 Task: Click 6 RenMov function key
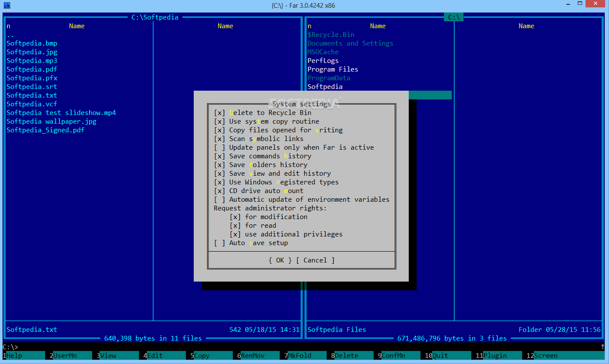(x=258, y=356)
